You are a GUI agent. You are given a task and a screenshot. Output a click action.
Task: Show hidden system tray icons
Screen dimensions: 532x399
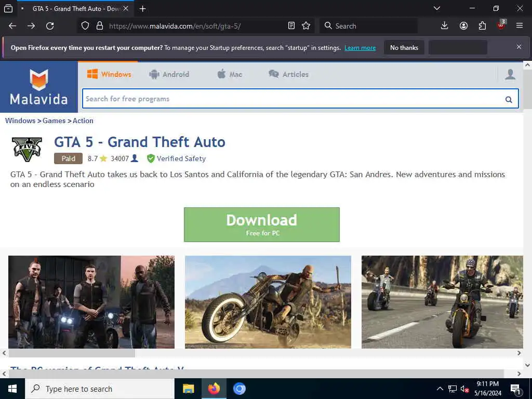point(440,389)
